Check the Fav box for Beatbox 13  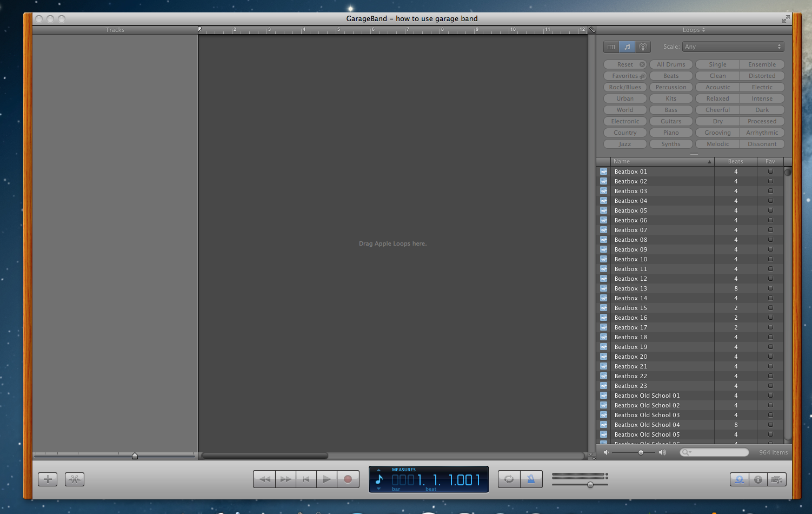pyautogui.click(x=770, y=288)
